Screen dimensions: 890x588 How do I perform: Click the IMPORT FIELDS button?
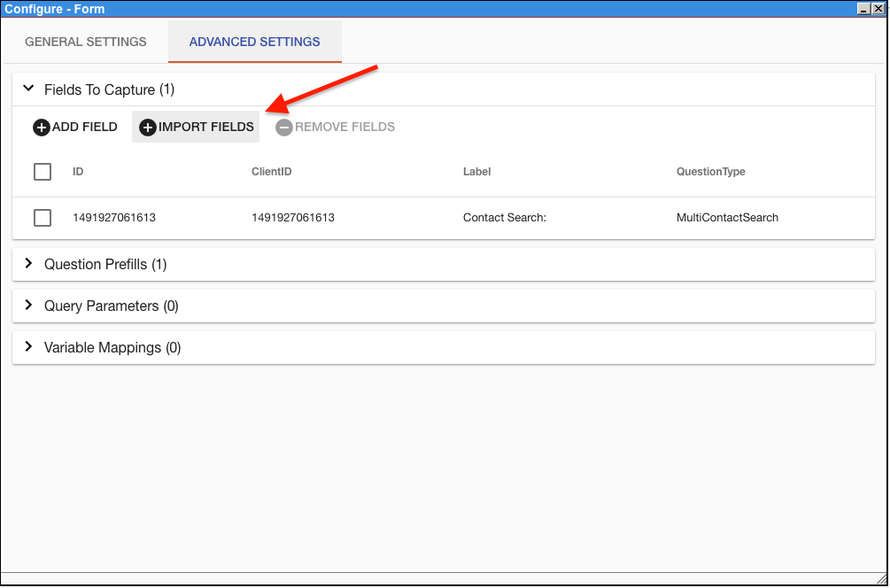coord(195,127)
